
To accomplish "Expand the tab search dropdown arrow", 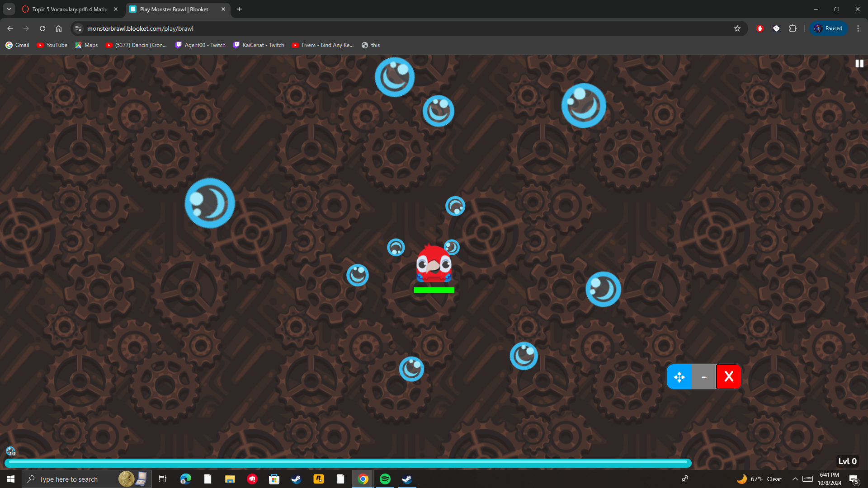I will coord(9,9).
